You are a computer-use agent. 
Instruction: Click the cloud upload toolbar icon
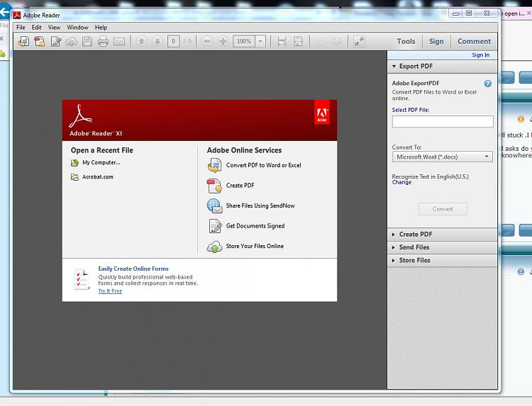click(71, 41)
